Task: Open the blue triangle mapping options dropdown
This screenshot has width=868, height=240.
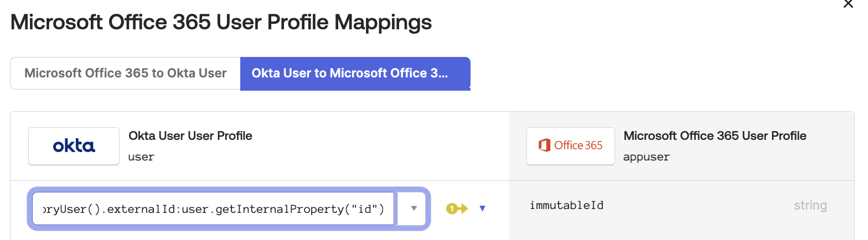Action: tap(482, 208)
